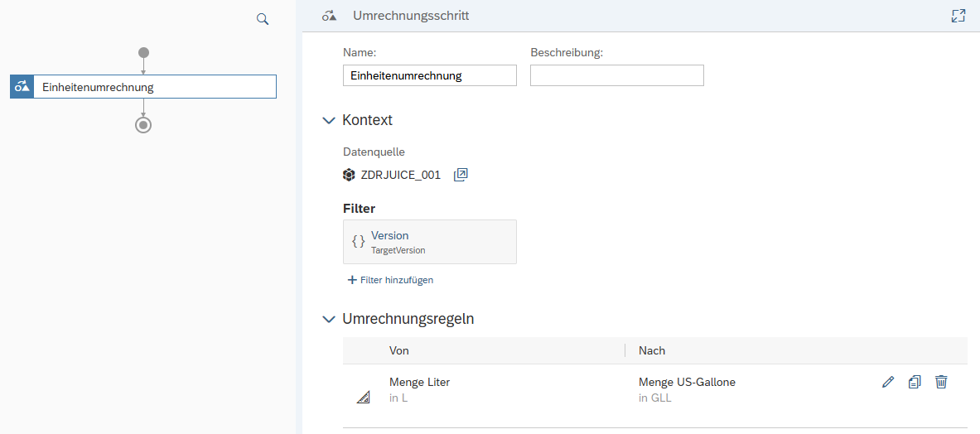
Task: Click the Umrechnungsschritt panel title
Action: point(411,17)
